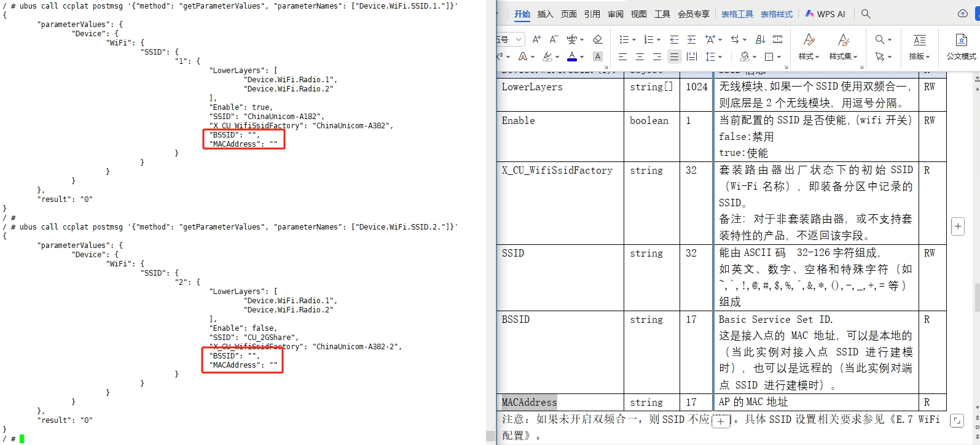The image size is (980, 445).
Task: Click the show/hide formatting marks icon
Action: click(x=777, y=39)
